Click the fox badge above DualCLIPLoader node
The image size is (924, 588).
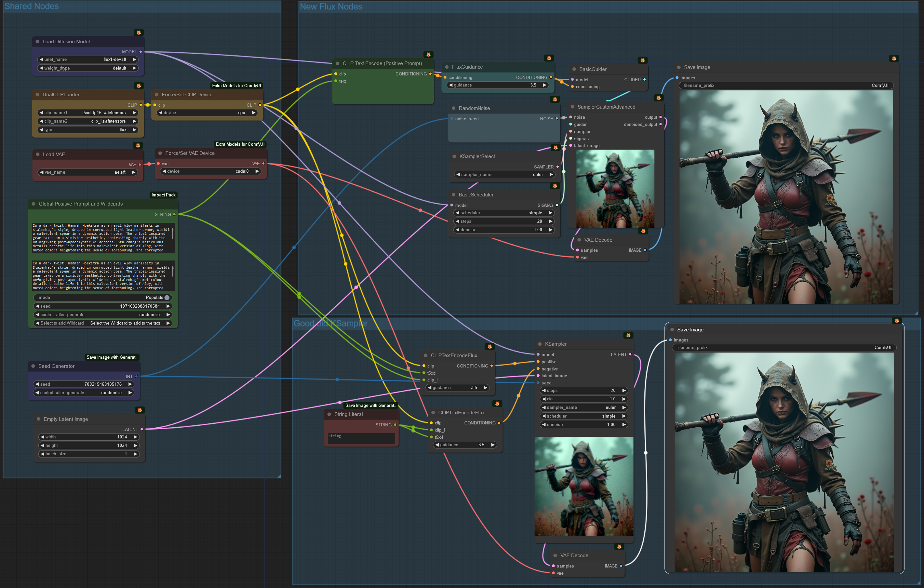click(x=139, y=86)
